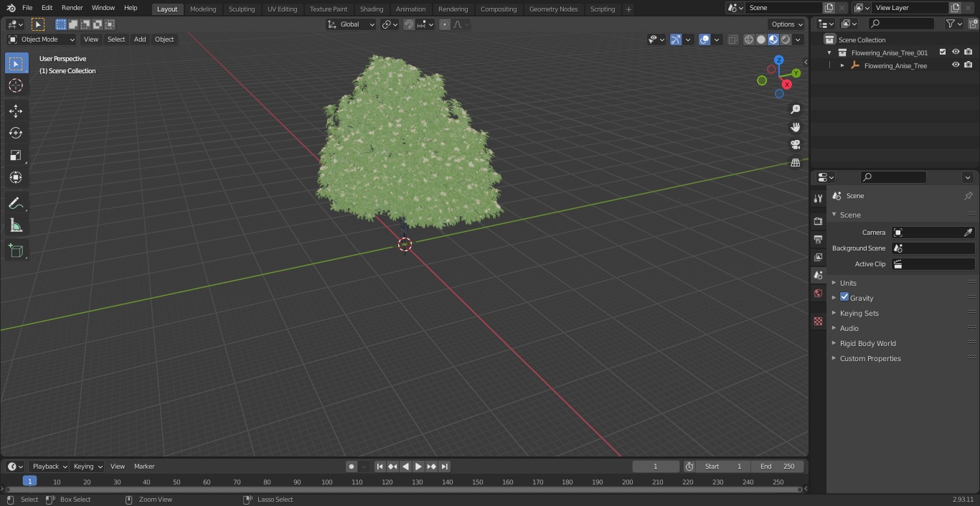Open the Keying dropdown

coord(88,467)
